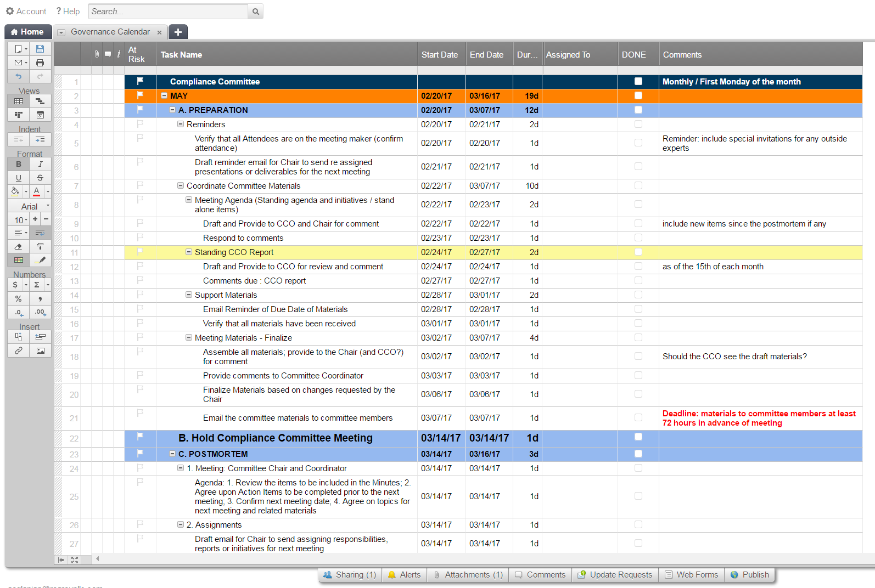Screen dimensions: 875x588
Task: Toggle Underline formatting
Action: tap(19, 178)
